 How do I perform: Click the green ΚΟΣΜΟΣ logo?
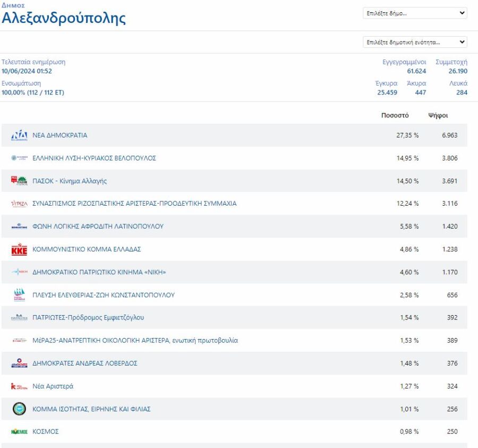tap(19, 432)
